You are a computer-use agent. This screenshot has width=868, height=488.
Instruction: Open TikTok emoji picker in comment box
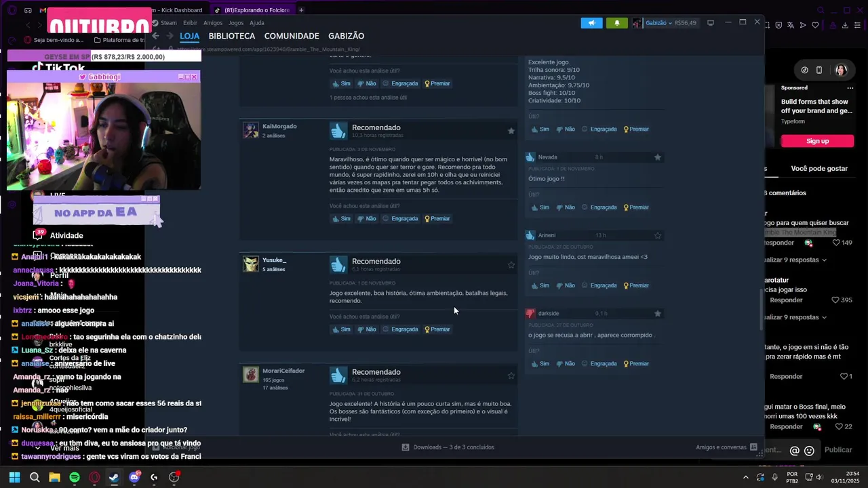point(809,451)
